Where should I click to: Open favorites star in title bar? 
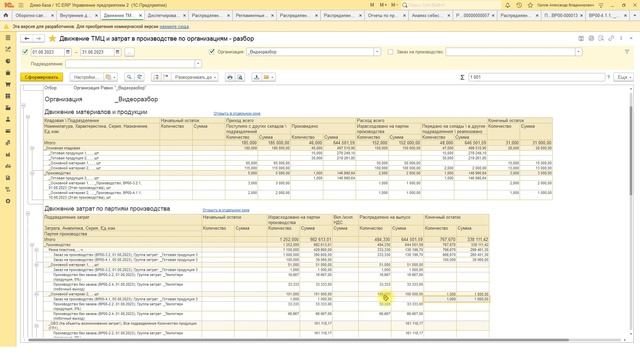click(530, 5)
